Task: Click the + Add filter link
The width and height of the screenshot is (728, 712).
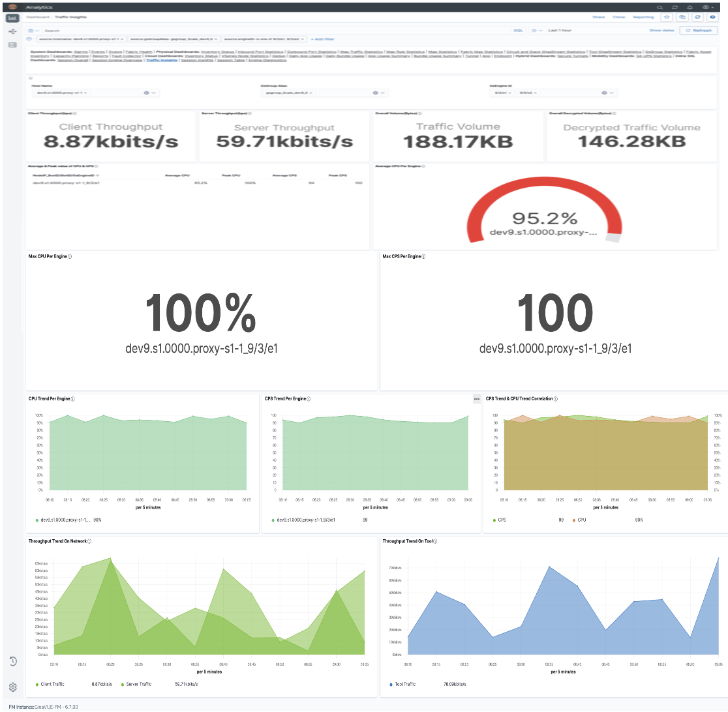Action: [x=323, y=39]
